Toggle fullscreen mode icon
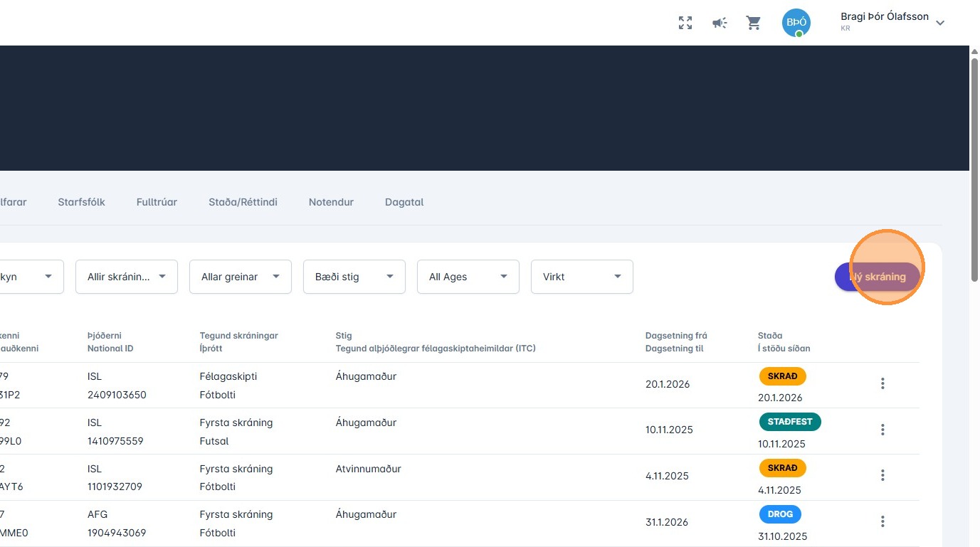This screenshot has height=547, width=980. click(685, 23)
